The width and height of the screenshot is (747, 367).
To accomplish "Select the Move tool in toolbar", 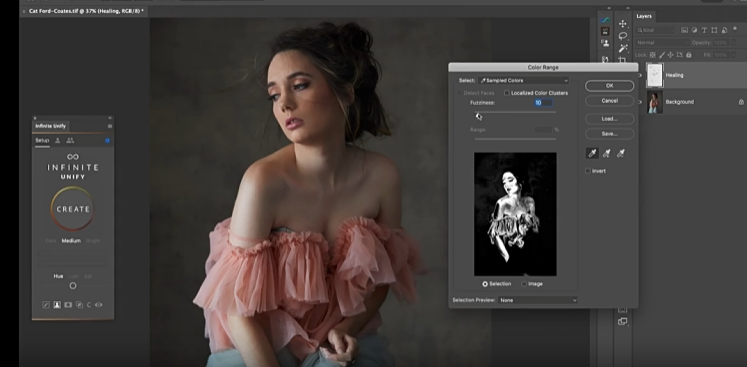I will [622, 24].
